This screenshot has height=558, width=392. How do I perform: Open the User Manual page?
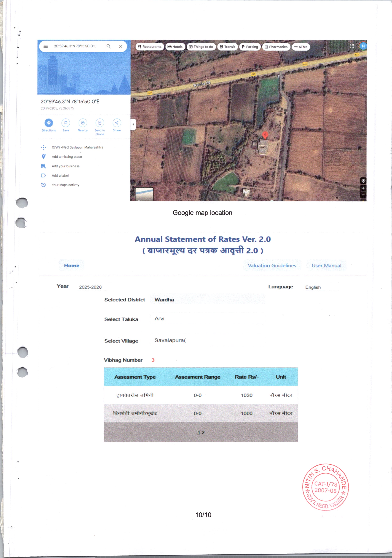326,265
